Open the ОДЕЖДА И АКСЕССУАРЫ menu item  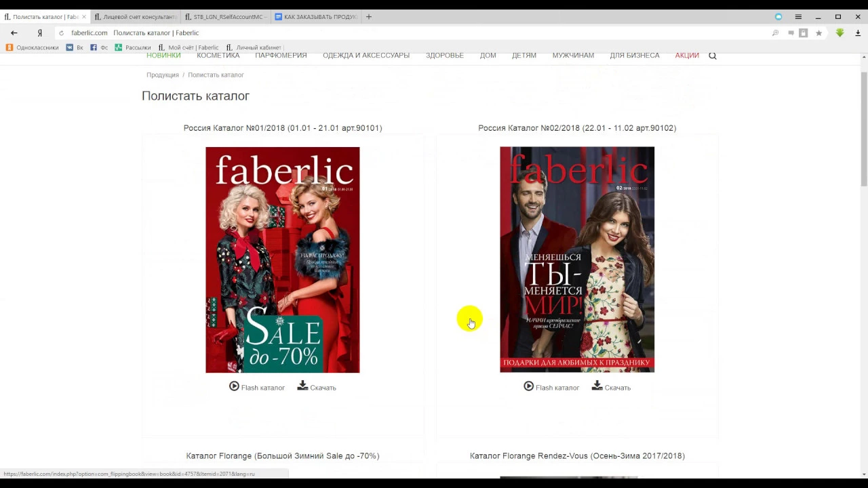[x=366, y=56]
